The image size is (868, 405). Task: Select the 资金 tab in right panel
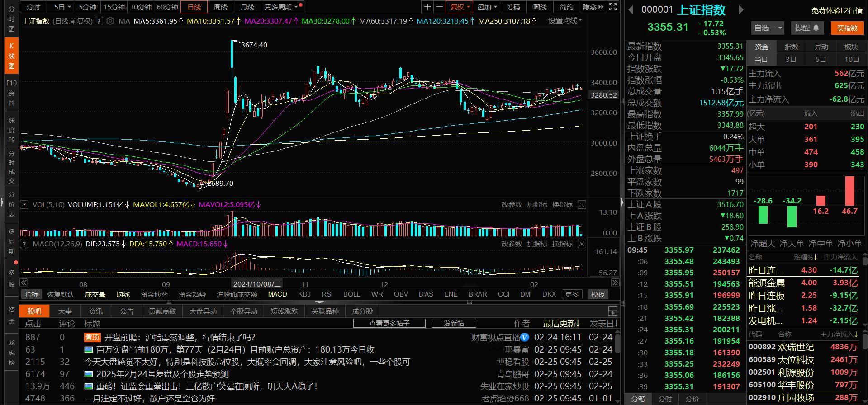(762, 47)
